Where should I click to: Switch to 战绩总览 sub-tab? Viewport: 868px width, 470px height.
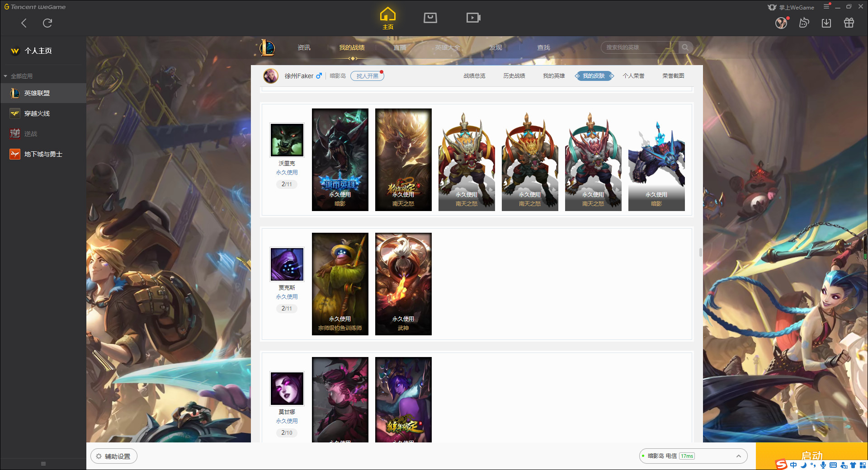pyautogui.click(x=474, y=76)
